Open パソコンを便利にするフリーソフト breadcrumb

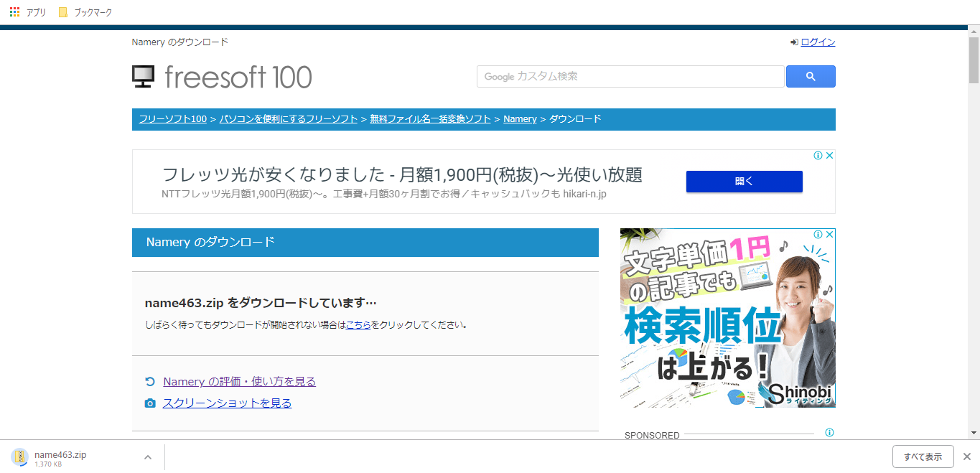[x=288, y=119]
